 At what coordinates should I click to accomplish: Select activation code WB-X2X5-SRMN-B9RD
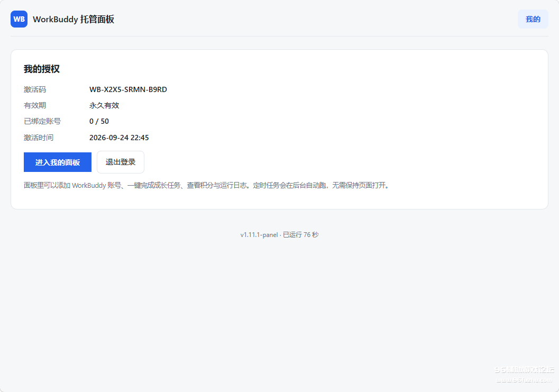(128, 89)
